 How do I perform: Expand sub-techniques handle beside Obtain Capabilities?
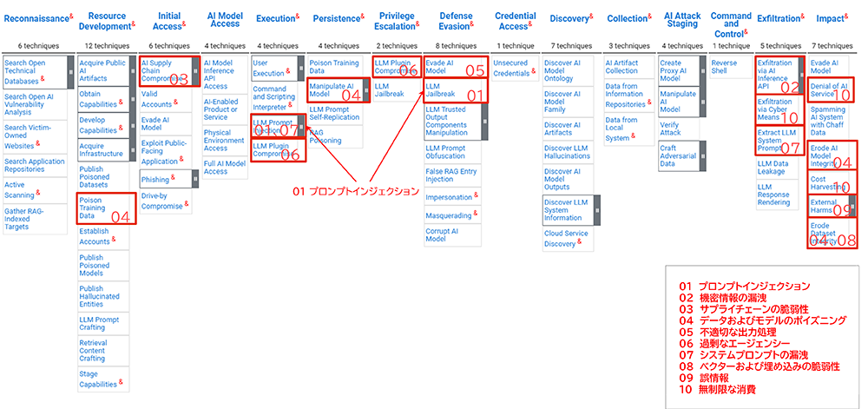tap(132, 99)
